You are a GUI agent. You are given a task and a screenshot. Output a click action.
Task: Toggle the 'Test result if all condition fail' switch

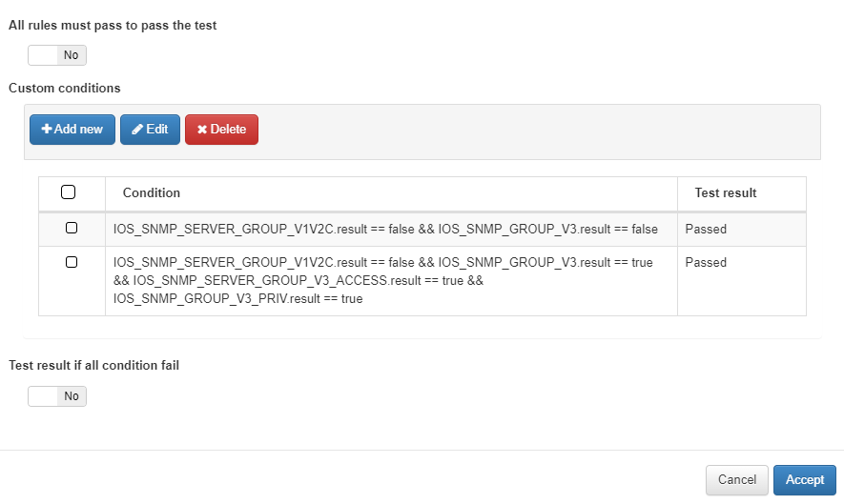pos(57,396)
